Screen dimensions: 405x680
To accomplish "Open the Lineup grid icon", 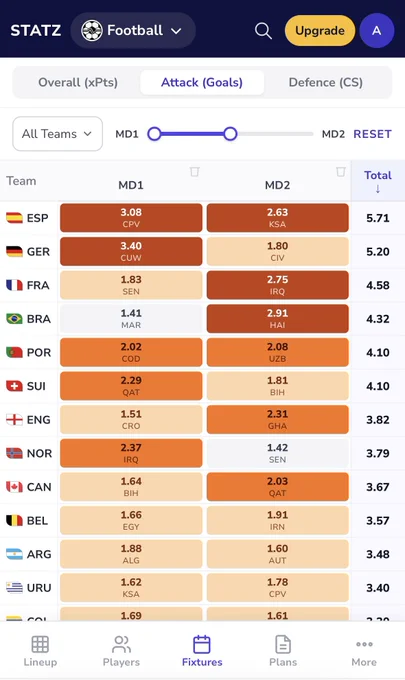I will tap(40, 644).
